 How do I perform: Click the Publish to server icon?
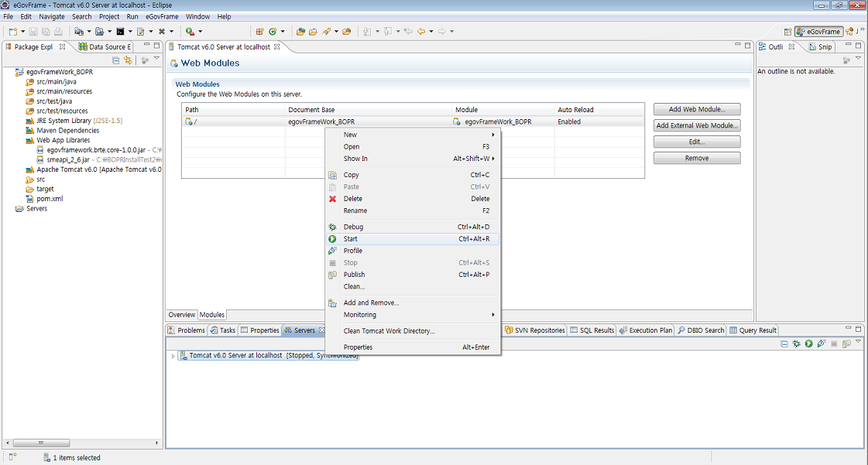pos(846,344)
